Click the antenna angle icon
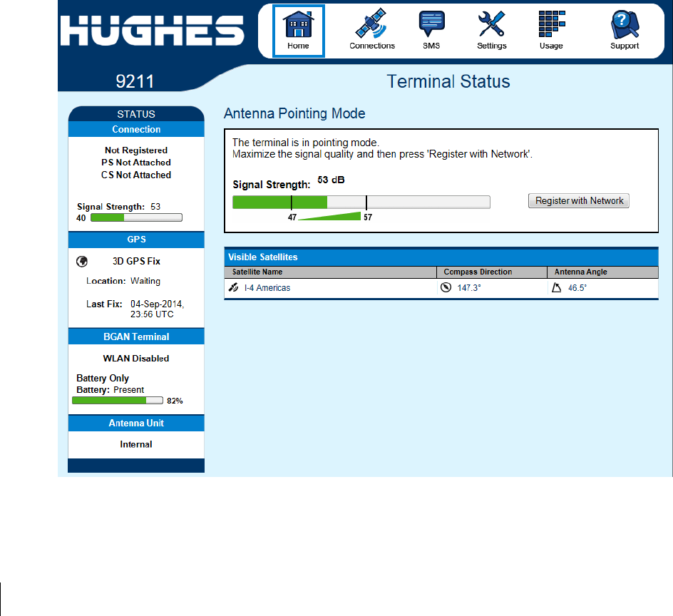 tap(556, 287)
